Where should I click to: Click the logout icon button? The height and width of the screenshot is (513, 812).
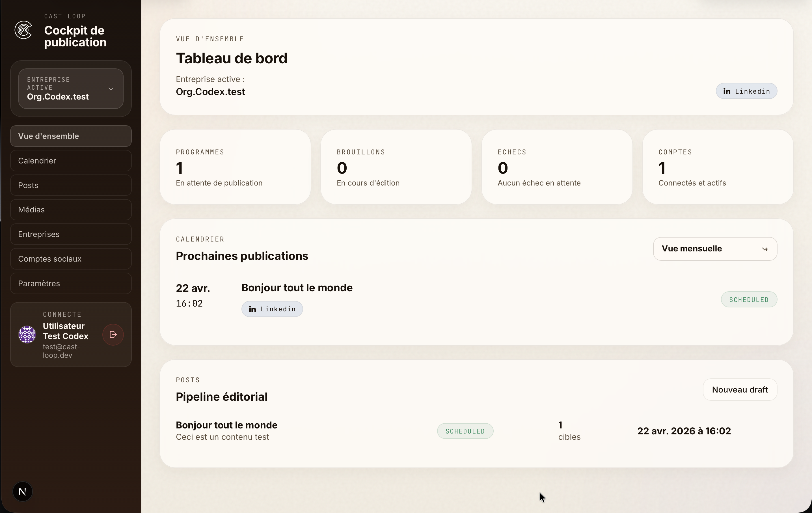[x=113, y=335]
